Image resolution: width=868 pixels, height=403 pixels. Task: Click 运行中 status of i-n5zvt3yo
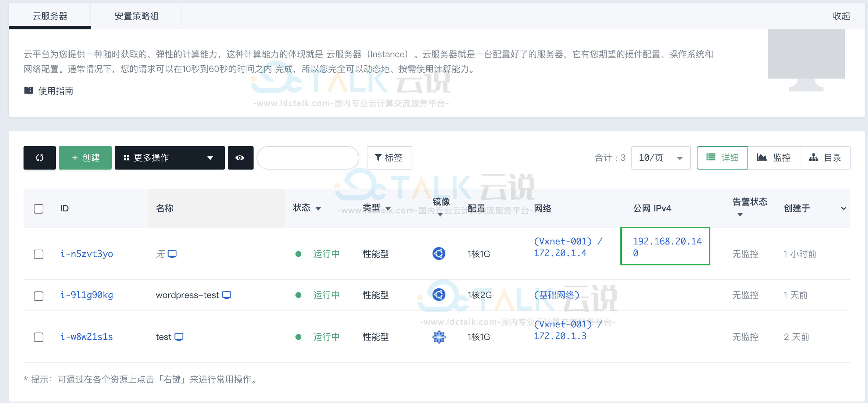326,254
